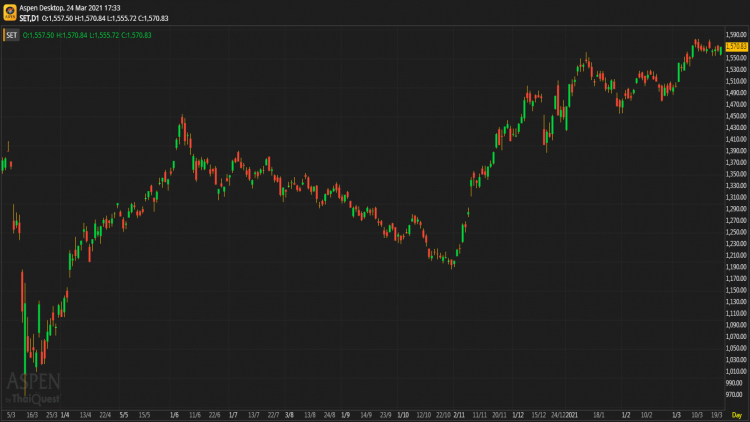Click the 1/9 date label on time axis
Viewport: 750px width, 422px height.
[x=345, y=415]
